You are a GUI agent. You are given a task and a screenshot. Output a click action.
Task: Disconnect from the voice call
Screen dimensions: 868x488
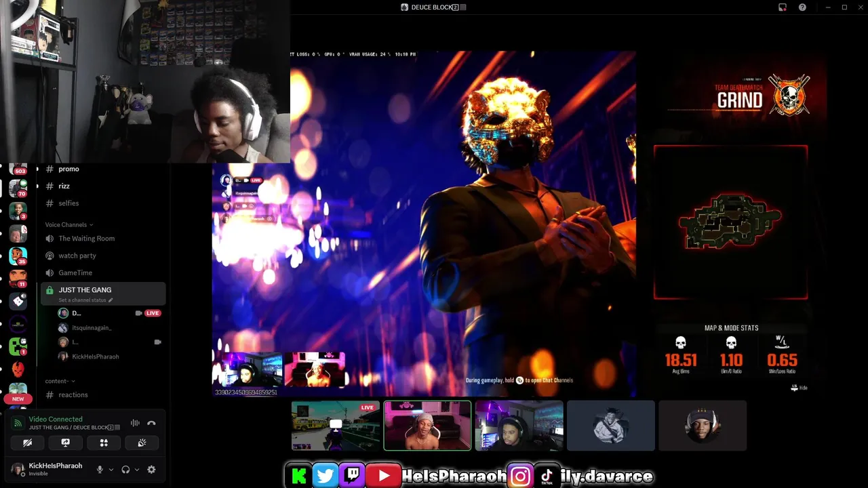pos(152,423)
